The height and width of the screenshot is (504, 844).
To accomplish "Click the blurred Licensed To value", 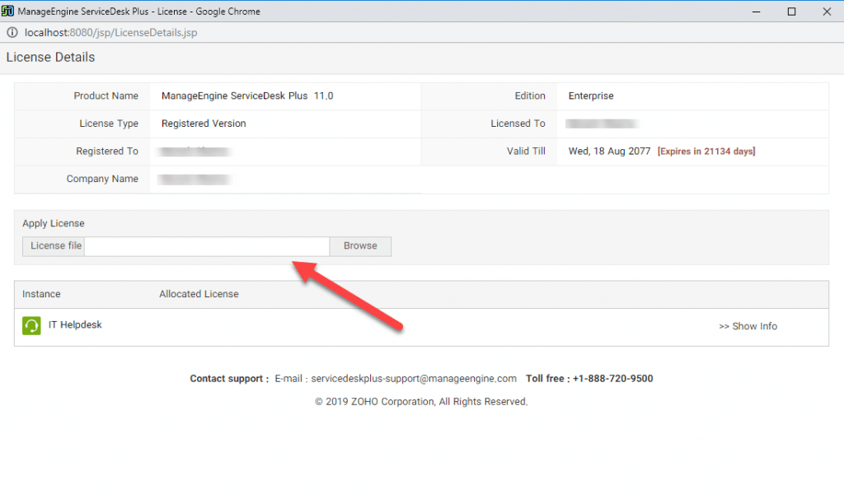I will coord(601,124).
